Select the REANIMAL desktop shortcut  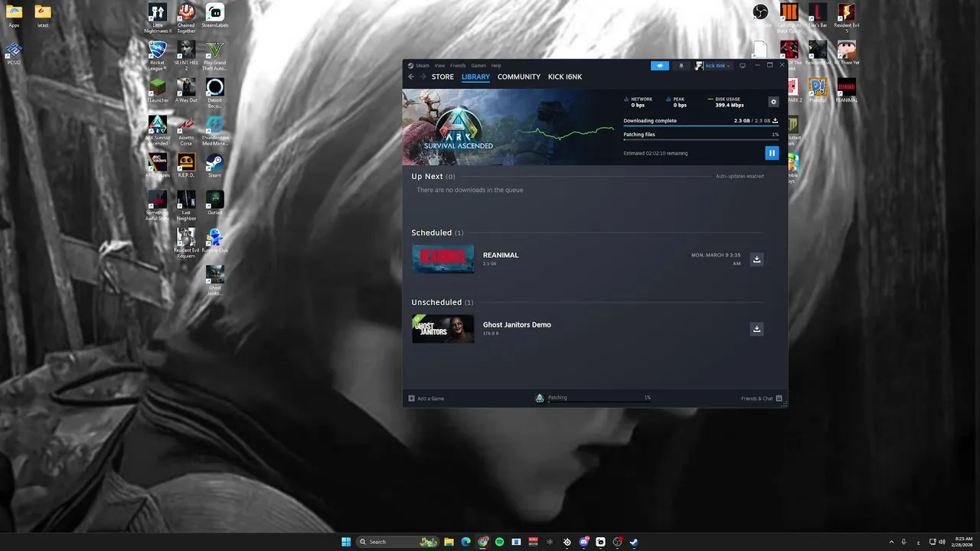point(846,90)
